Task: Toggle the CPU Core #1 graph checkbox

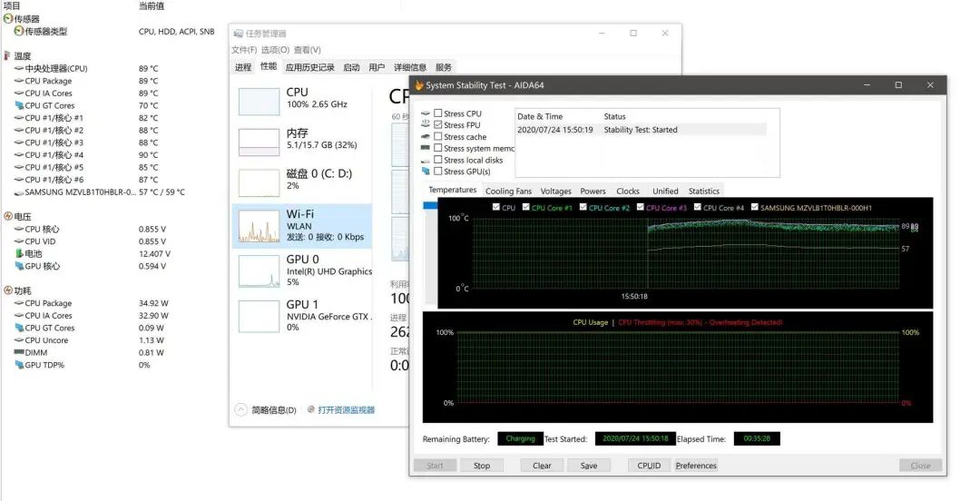Action: tap(525, 208)
